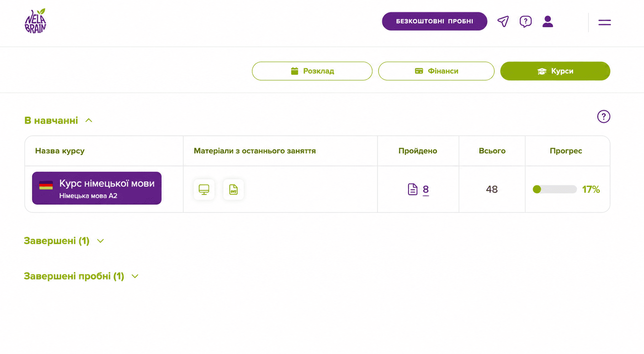Click the Безкоштовні пробні button
Screen dimensions: 644x354
(x=435, y=21)
